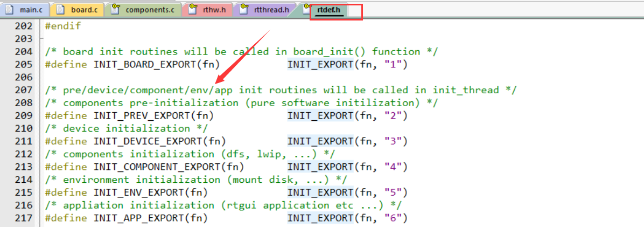Switch to the main.c tab
Image resolution: width=644 pixels, height=227 pixels.
click(x=25, y=9)
